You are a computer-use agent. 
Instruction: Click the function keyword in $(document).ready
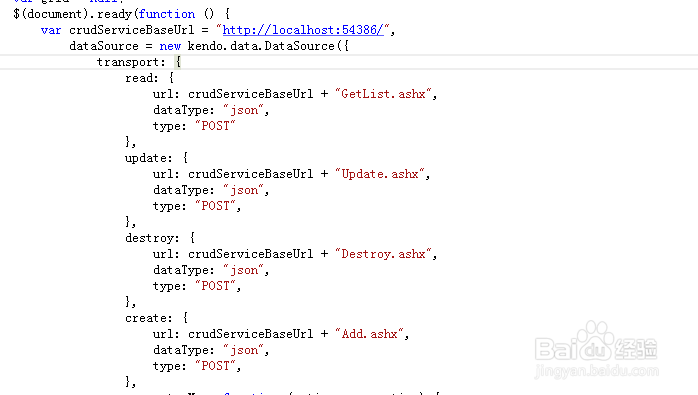[166, 14]
